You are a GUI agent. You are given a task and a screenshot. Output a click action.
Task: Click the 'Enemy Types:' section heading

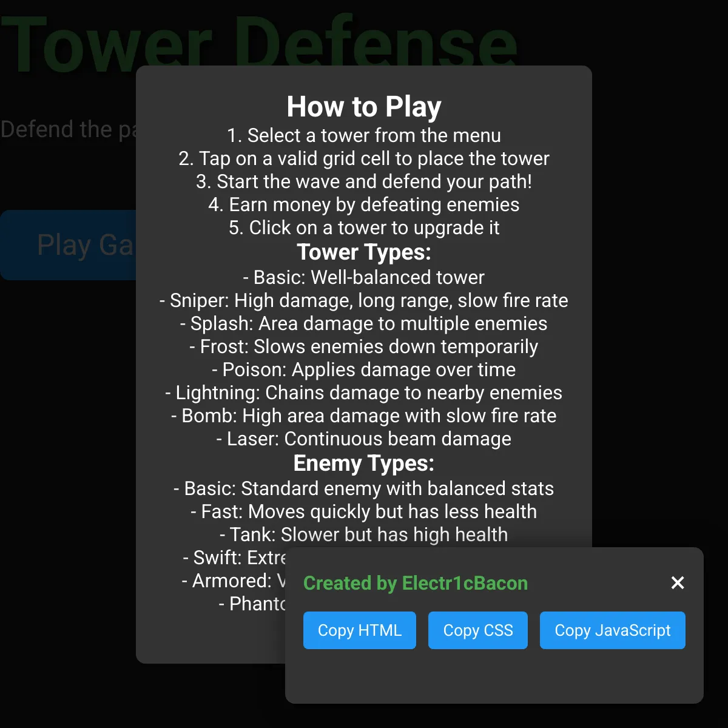(363, 463)
